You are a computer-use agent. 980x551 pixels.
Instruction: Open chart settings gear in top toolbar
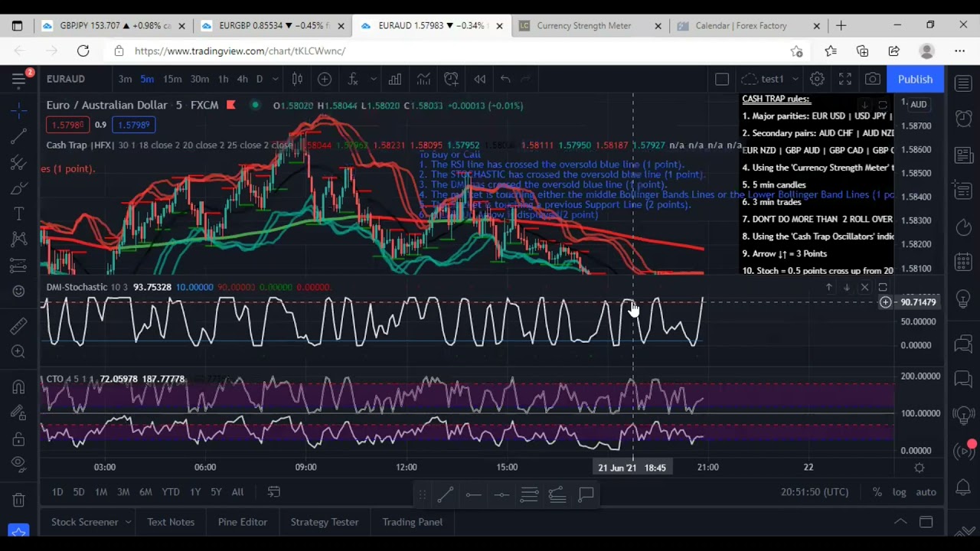tap(817, 79)
